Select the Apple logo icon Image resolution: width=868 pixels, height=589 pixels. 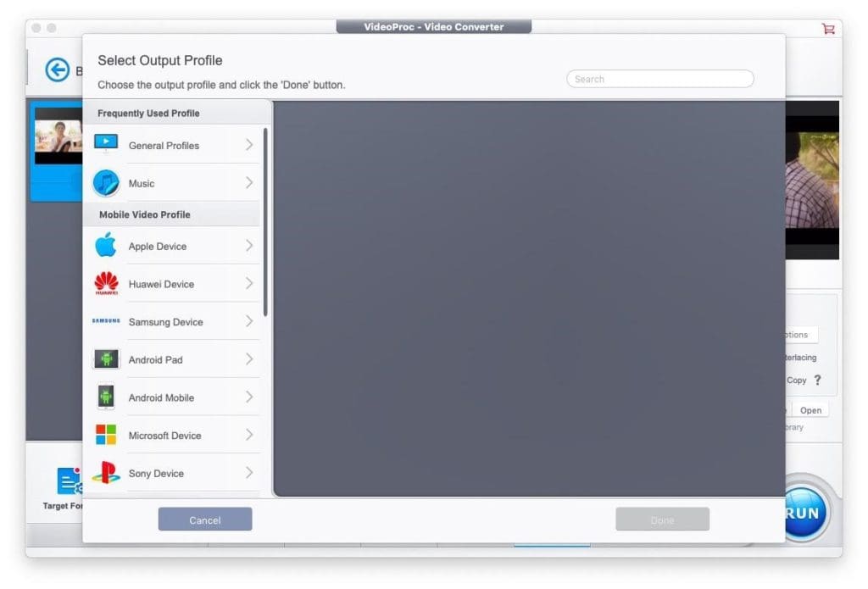(106, 246)
